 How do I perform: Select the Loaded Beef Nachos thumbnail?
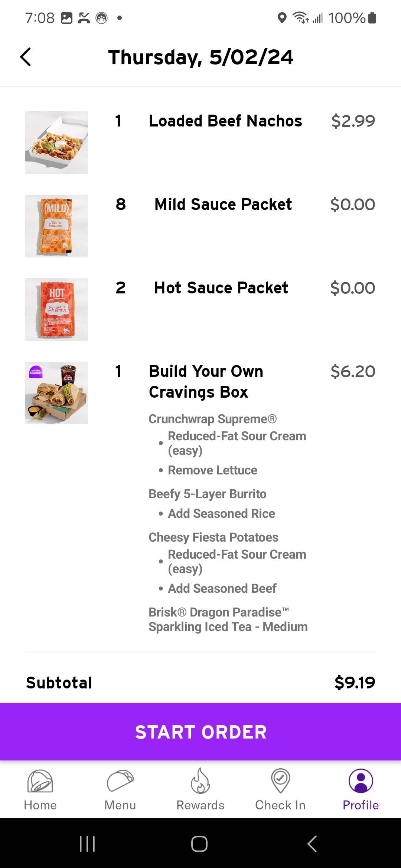click(56, 142)
